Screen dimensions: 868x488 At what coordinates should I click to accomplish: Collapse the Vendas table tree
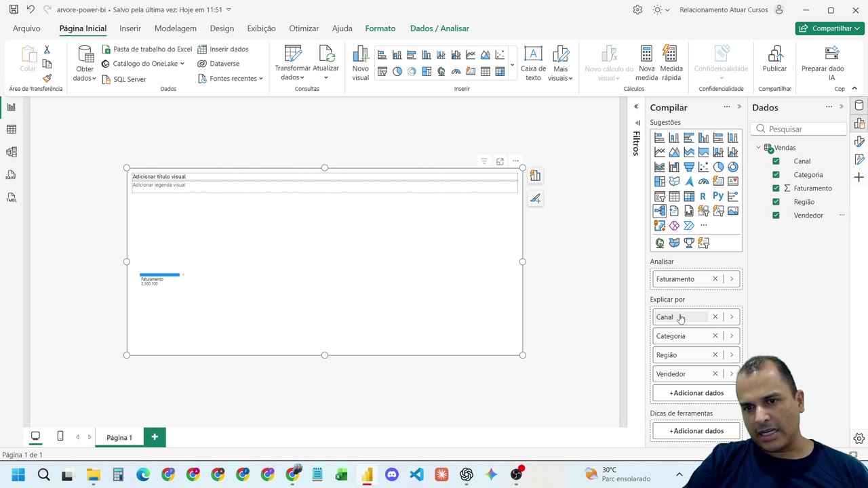[x=759, y=148]
